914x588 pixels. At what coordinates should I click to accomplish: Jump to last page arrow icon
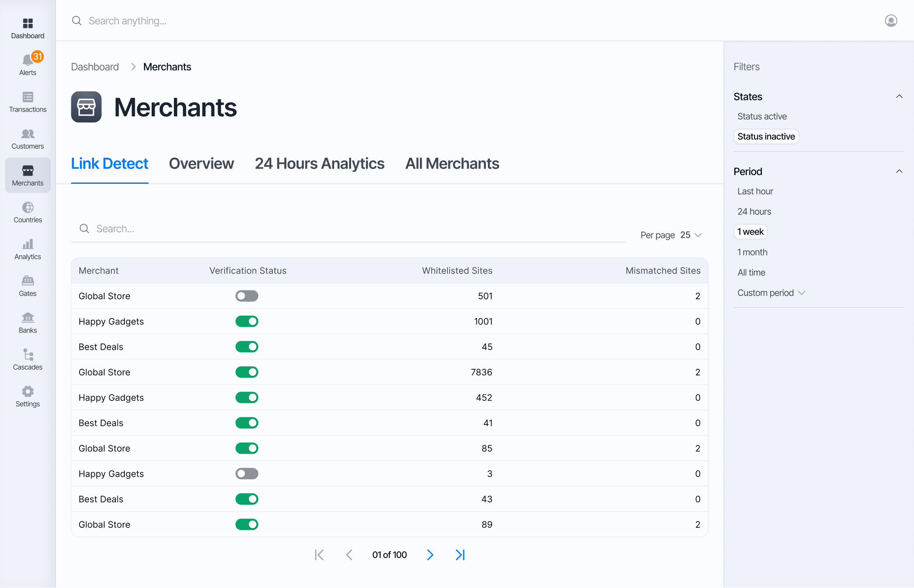460,555
